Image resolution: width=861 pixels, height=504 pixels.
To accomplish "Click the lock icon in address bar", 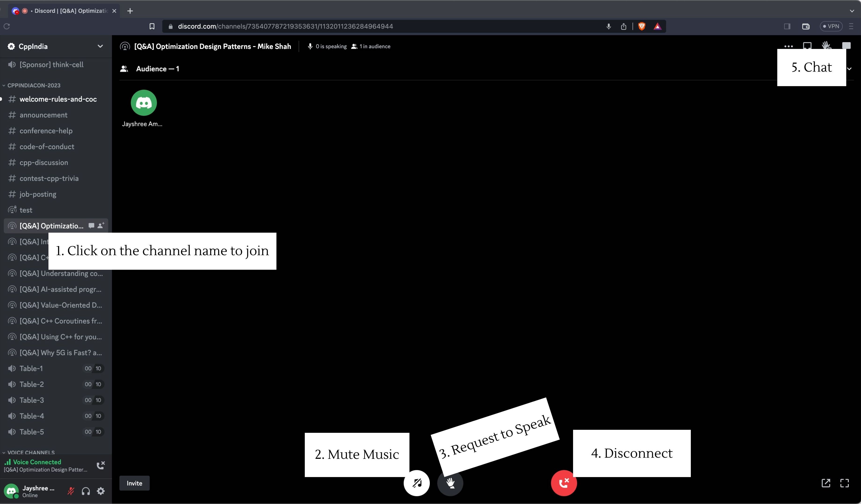I will 170,26.
